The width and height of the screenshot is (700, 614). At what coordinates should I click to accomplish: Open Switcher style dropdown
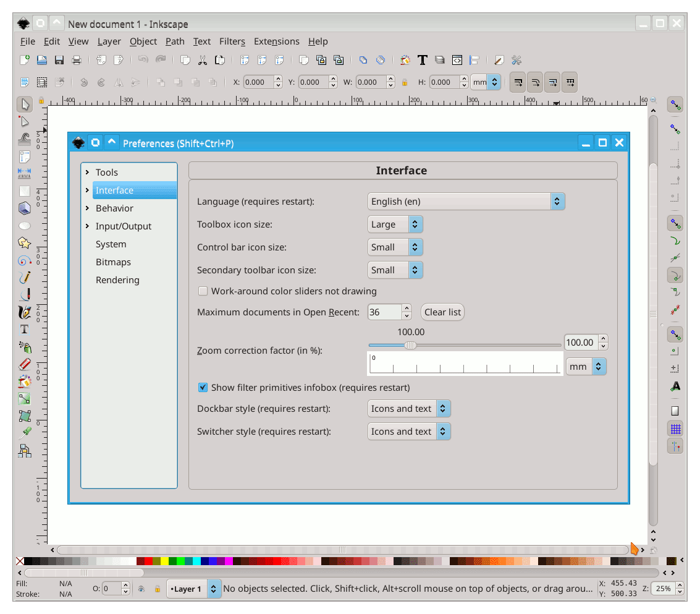(409, 431)
